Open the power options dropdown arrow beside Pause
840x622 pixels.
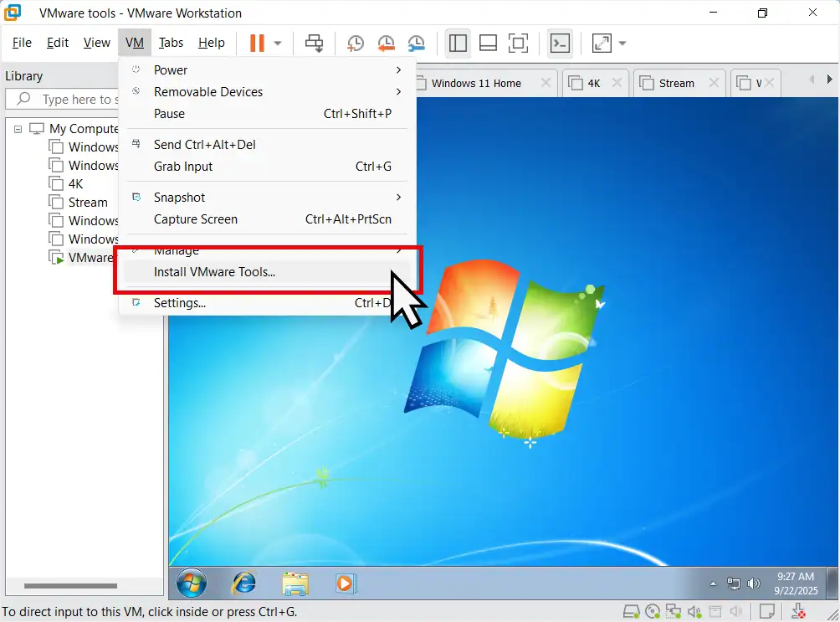(x=278, y=44)
